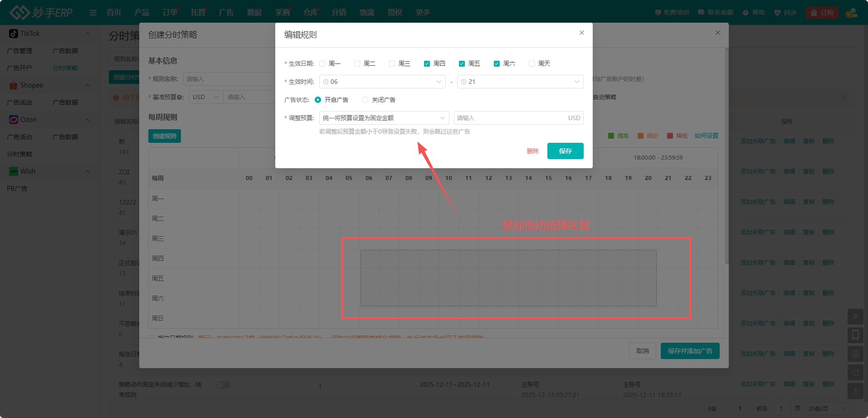Toggle the switch in the 策略动作固定关闭减少增加 row
The image size is (868, 418).
point(223,385)
